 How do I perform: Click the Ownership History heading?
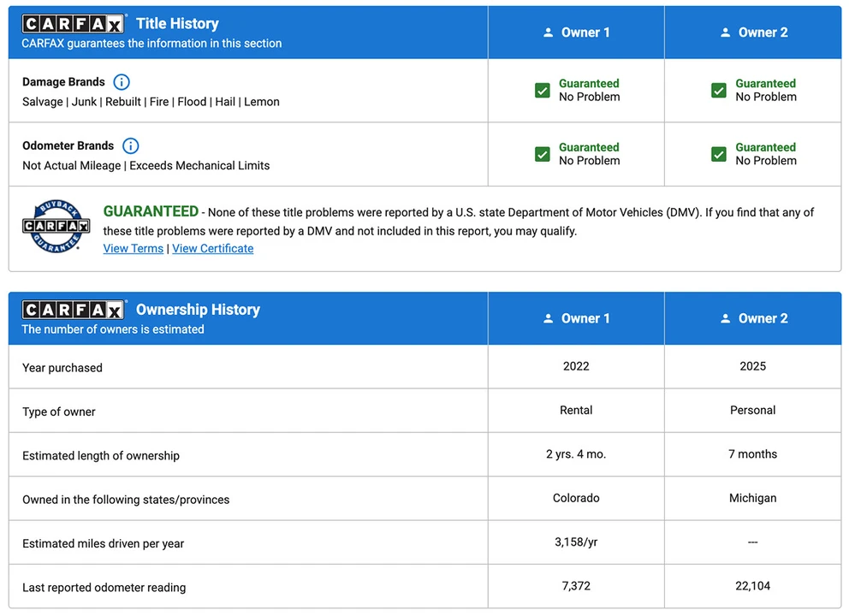(198, 310)
